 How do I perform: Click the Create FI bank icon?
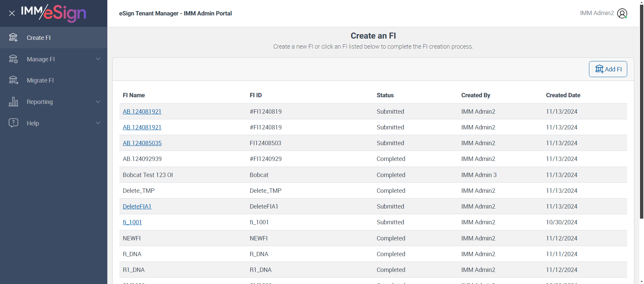click(13, 38)
